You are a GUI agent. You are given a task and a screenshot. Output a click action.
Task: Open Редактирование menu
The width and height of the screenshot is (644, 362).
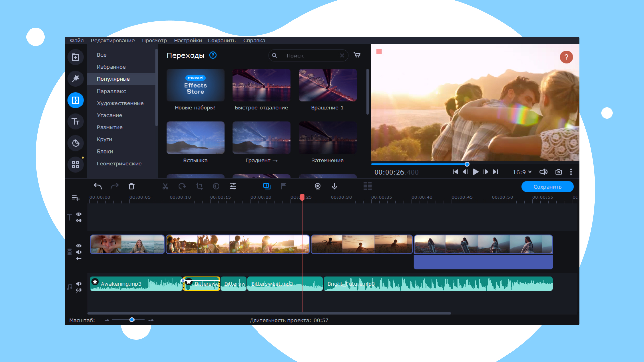pyautogui.click(x=113, y=40)
